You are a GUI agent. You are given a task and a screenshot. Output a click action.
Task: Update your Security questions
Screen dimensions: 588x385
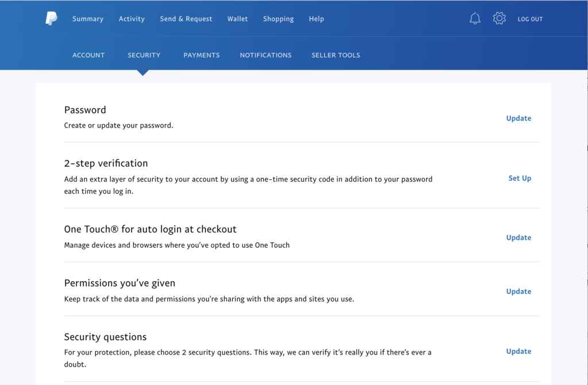pos(519,351)
